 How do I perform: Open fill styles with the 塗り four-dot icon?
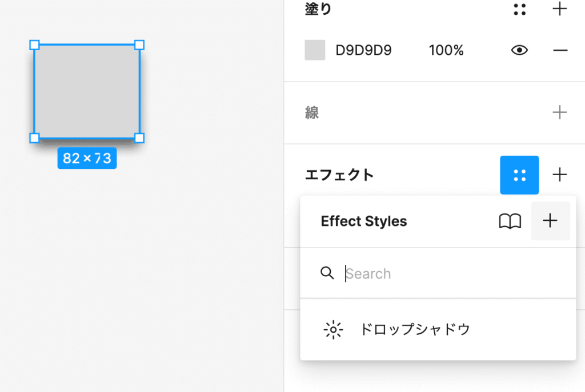(x=519, y=9)
